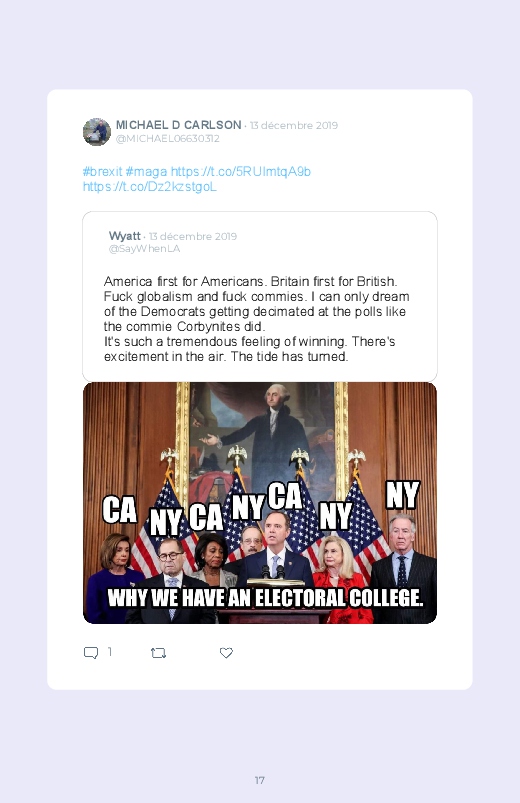Open the electoral college meme image
The image size is (520, 803).
pos(260,503)
